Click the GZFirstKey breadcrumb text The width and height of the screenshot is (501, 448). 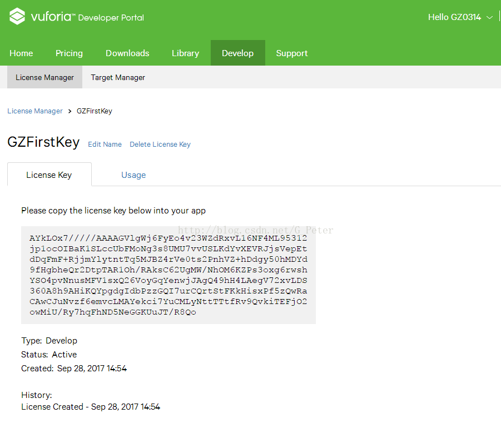[x=95, y=111]
